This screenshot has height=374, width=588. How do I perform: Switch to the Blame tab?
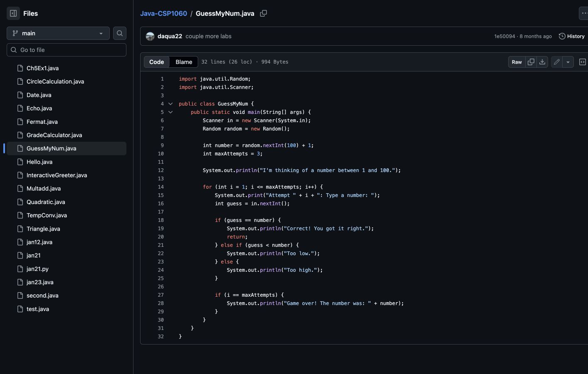tap(184, 62)
